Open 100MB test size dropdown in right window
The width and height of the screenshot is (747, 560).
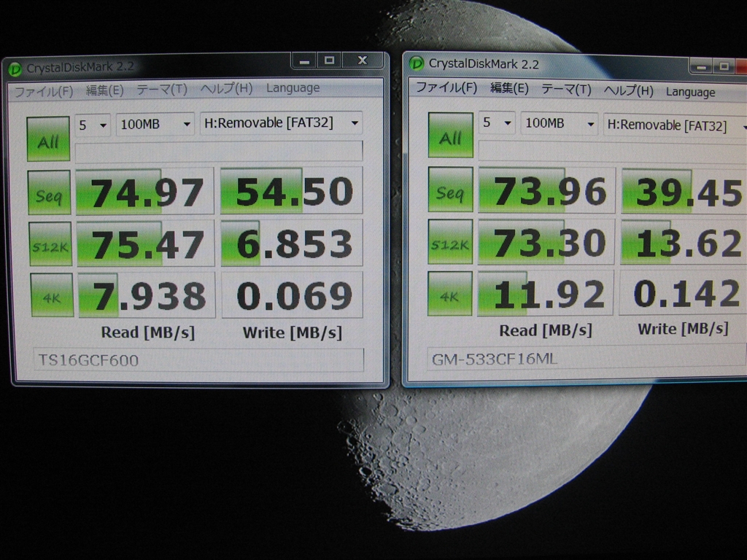coord(559,124)
